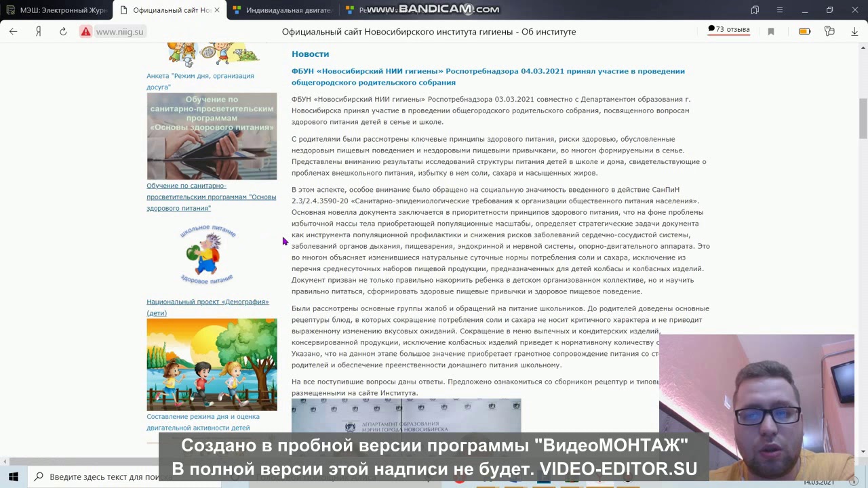Open the Основы здорового питания training image
This screenshot has width=868, height=488.
tap(212, 136)
